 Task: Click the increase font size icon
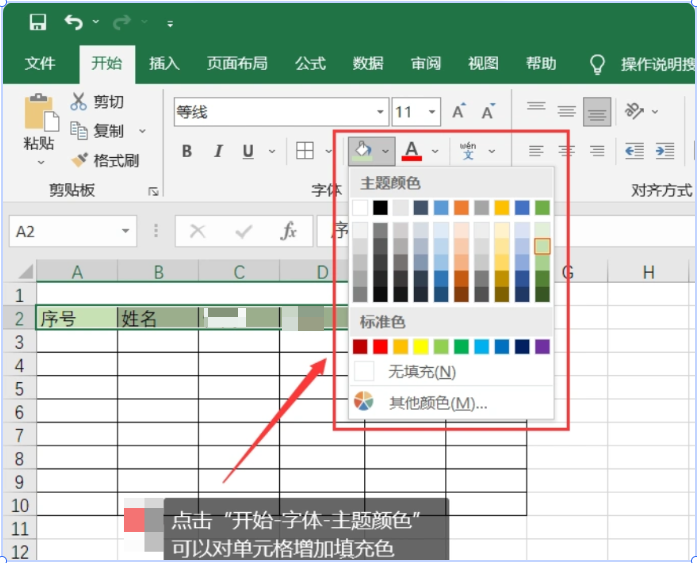tap(458, 111)
